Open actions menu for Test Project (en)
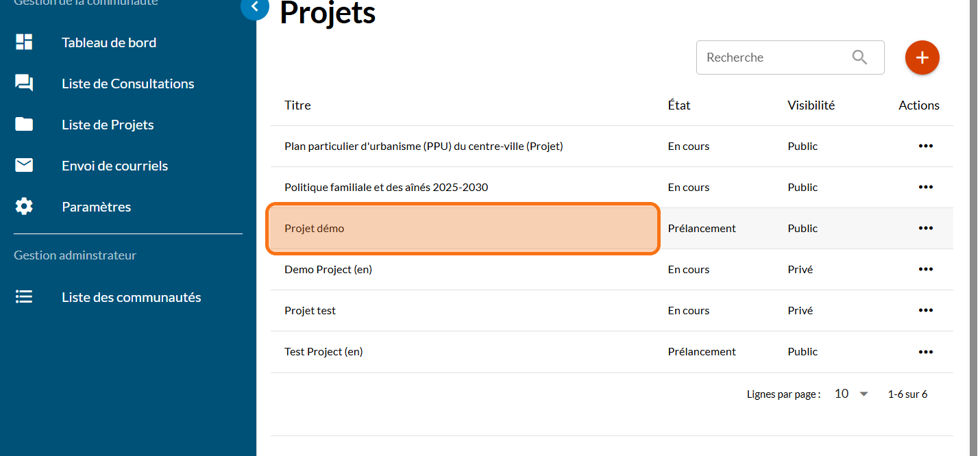This screenshot has width=980, height=456. pos(925,351)
